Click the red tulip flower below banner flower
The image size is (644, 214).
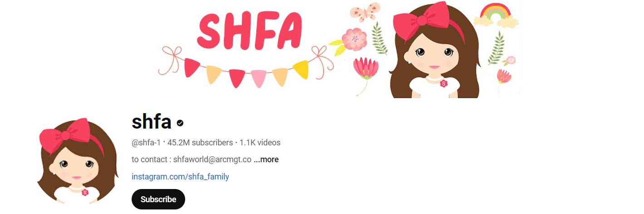[x=365, y=69]
